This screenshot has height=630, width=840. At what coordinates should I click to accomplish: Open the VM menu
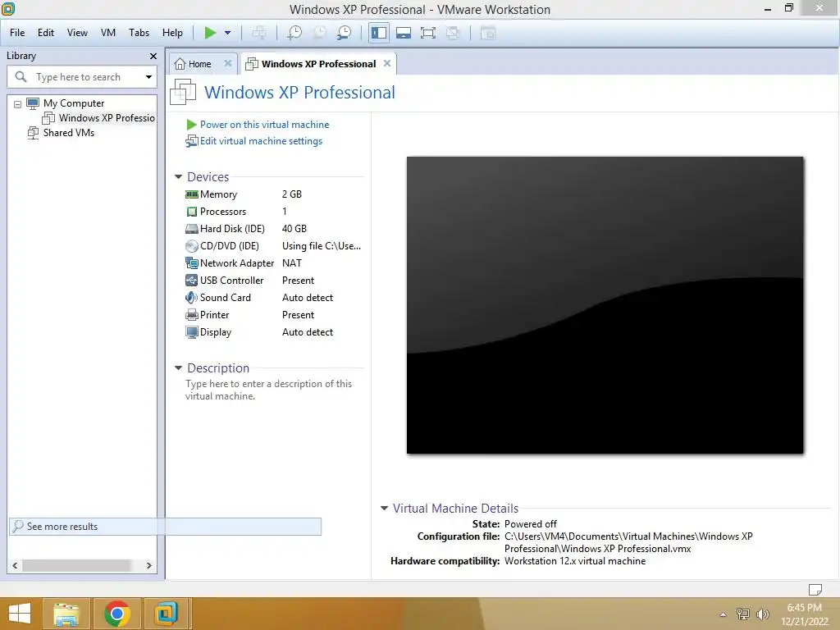click(x=108, y=33)
